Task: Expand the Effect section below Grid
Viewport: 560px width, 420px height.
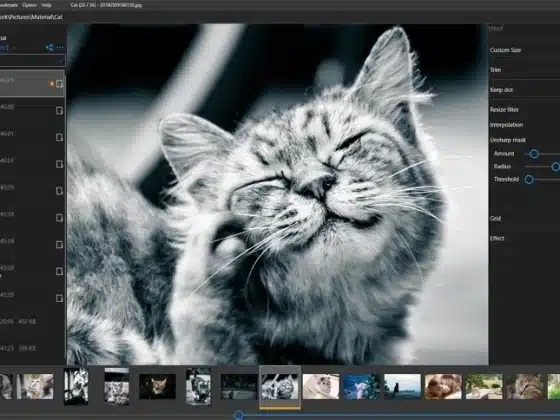Action: [x=497, y=239]
